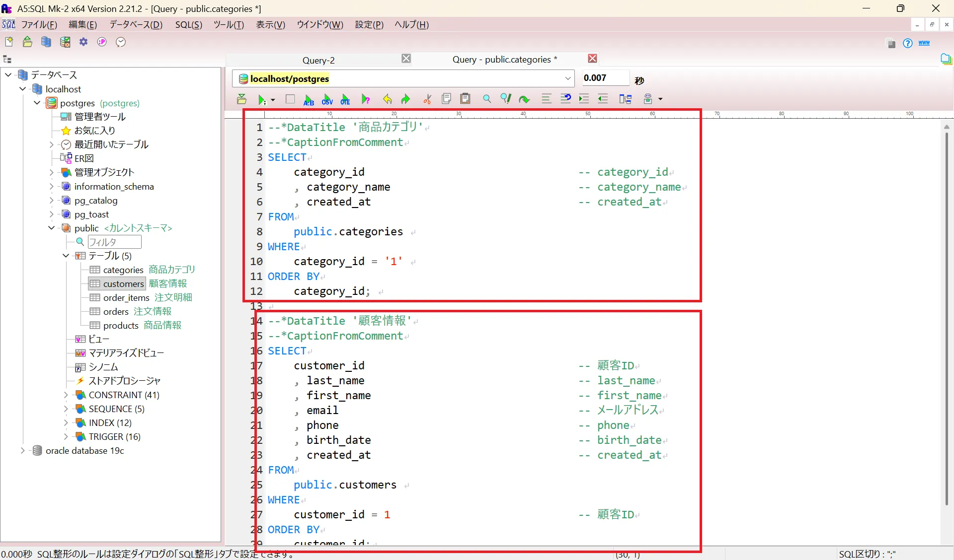Click the CTE run icon in query toolbar
Image resolution: width=954 pixels, height=560 pixels.
click(x=345, y=99)
